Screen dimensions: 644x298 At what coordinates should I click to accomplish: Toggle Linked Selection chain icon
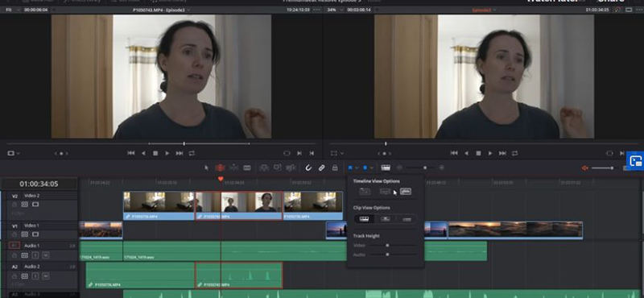pos(321,168)
